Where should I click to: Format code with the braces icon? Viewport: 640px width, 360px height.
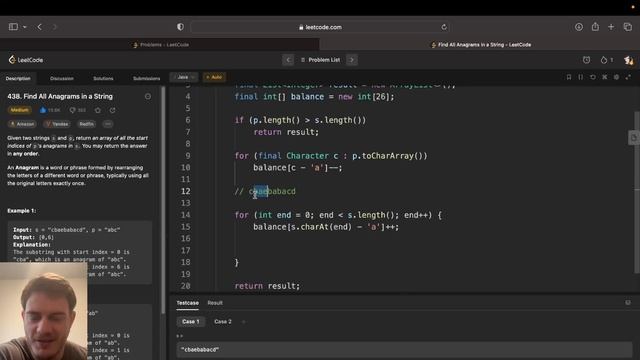[x=580, y=77]
